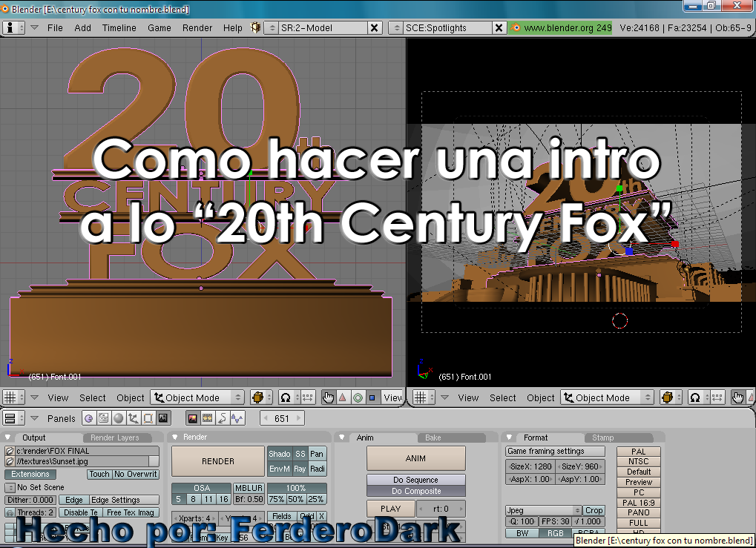This screenshot has width=756, height=548.
Task: Click the backbuf folder icon for Sunset.jpg
Action: 10,462
